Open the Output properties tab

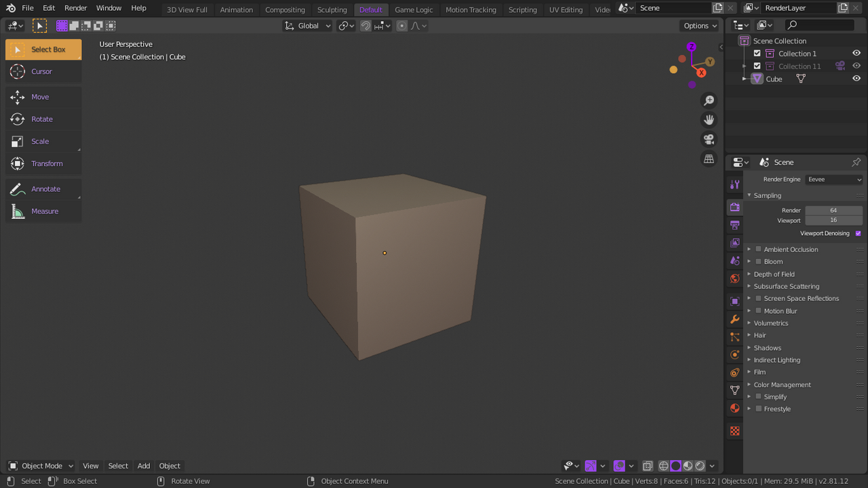(x=734, y=225)
